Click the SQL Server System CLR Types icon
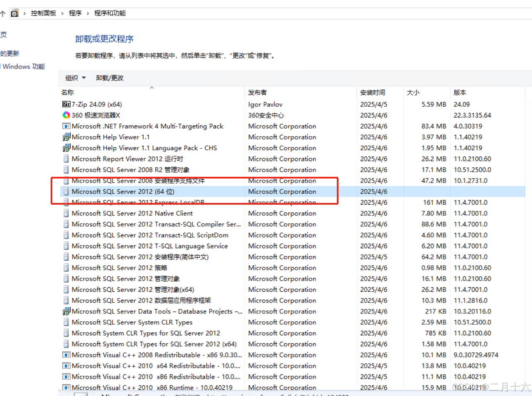The width and height of the screenshot is (532, 396). (x=66, y=322)
